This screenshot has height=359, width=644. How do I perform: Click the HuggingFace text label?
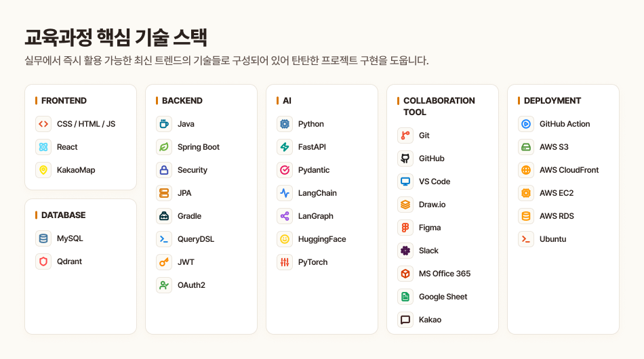tap(322, 239)
